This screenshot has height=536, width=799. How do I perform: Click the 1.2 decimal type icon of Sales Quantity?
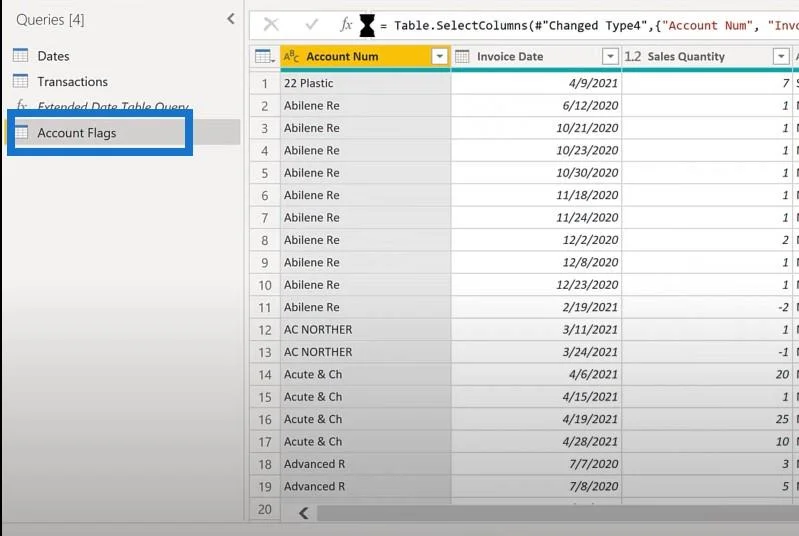tap(632, 57)
